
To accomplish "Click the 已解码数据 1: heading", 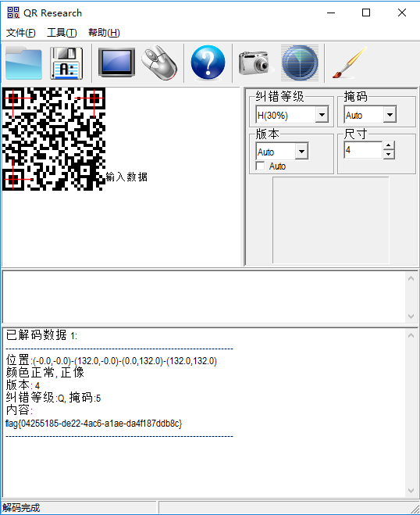I will coord(41,335).
